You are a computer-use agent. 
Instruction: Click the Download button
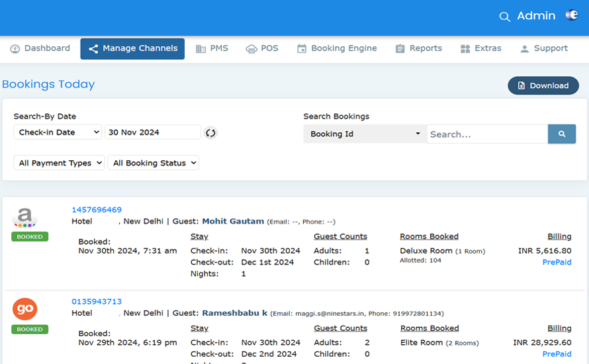(543, 85)
